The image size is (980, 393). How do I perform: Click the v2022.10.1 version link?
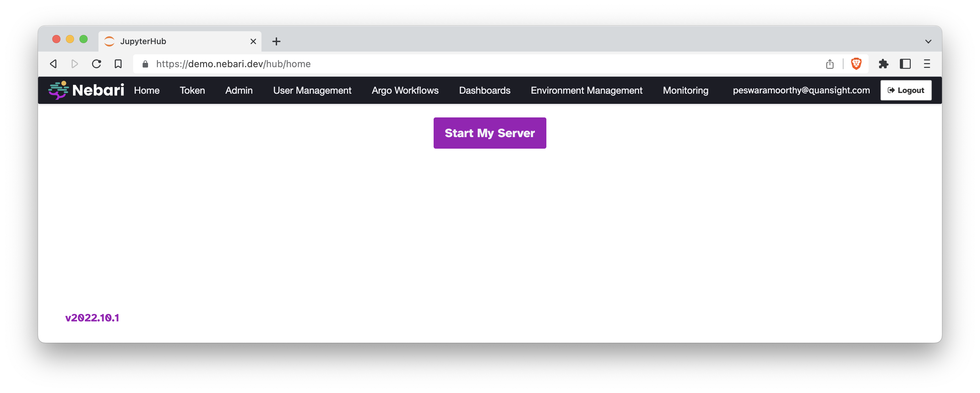click(92, 318)
